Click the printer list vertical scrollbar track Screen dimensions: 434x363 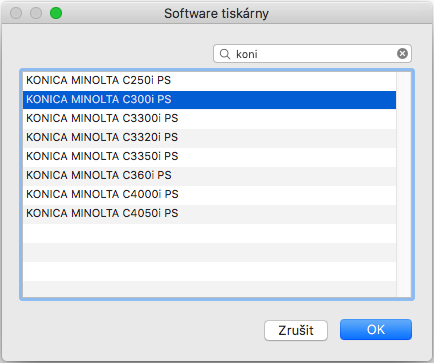pos(404,184)
